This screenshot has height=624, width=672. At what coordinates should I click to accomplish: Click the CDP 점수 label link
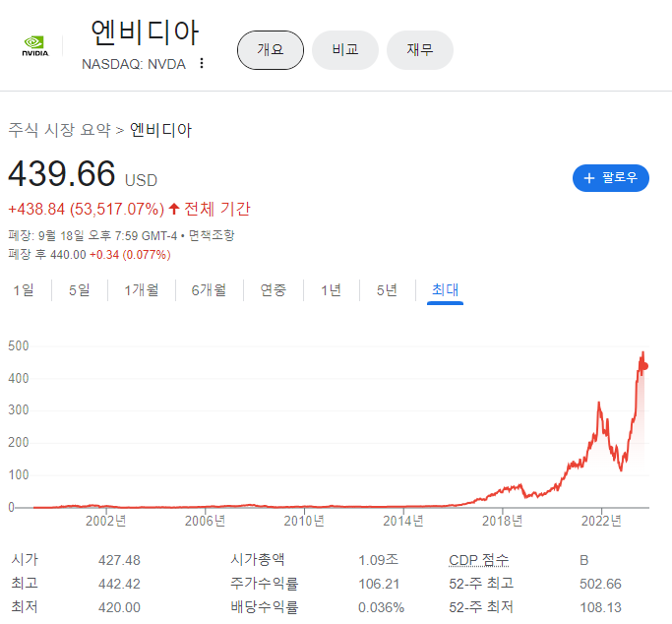pyautogui.click(x=479, y=560)
